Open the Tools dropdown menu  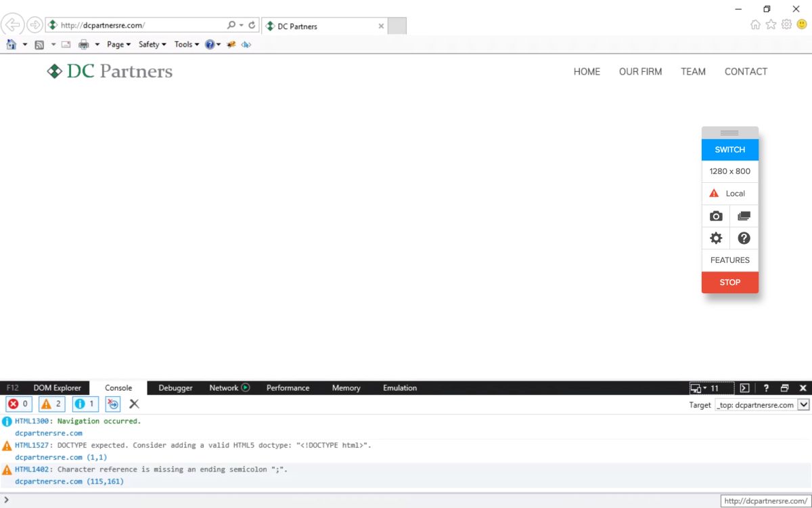pyautogui.click(x=187, y=45)
